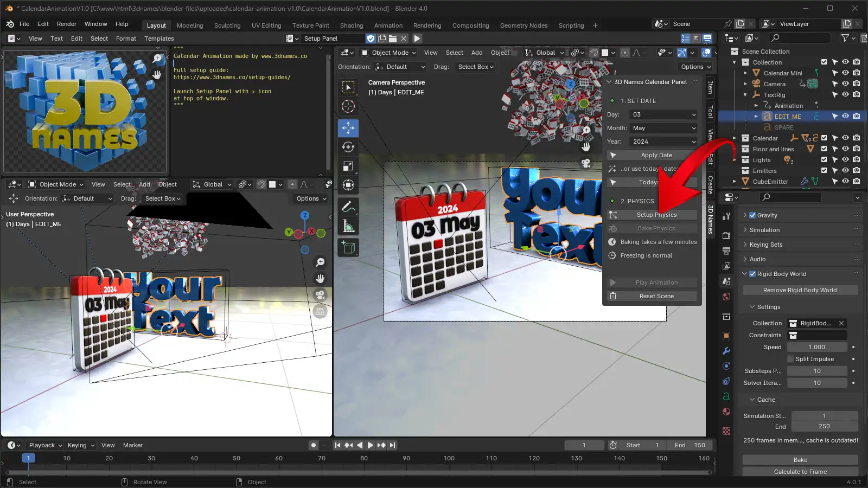Screen dimensions: 868x488
Task: Click Remove Rigid Body World button
Action: coord(800,290)
